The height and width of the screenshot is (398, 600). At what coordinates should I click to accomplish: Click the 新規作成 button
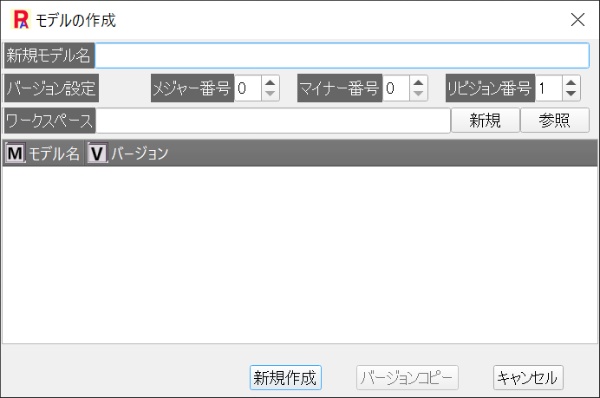pos(285,378)
